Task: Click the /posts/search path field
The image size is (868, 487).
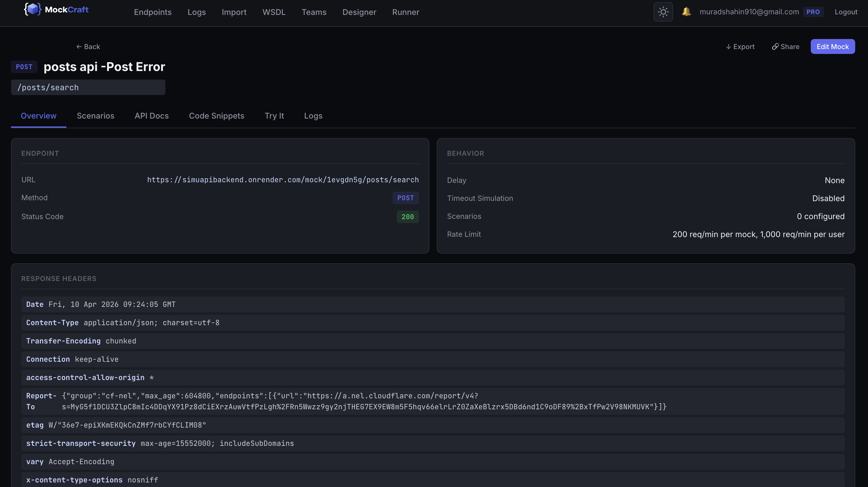Action: point(88,88)
